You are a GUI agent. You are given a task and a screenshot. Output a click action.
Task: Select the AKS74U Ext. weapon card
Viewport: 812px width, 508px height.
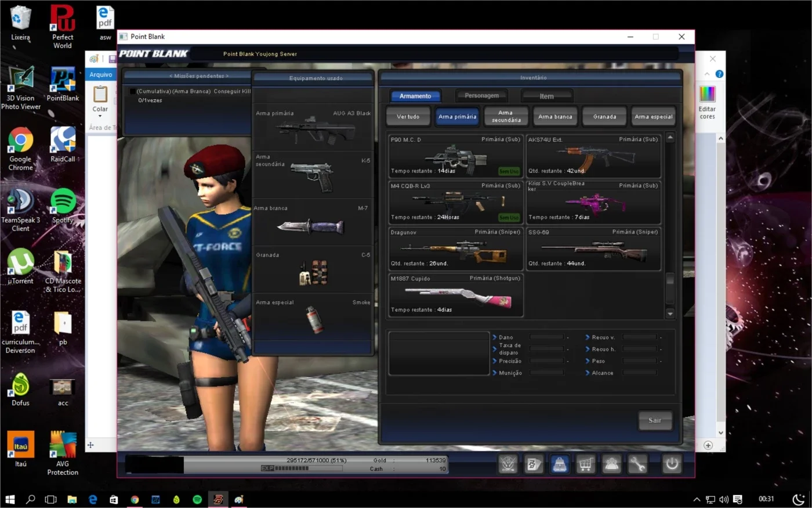593,156
